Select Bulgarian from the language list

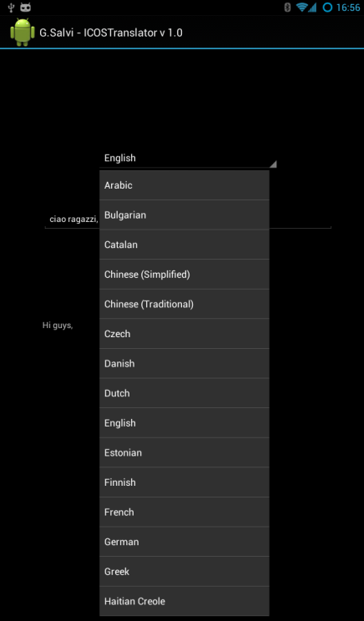[x=185, y=215]
